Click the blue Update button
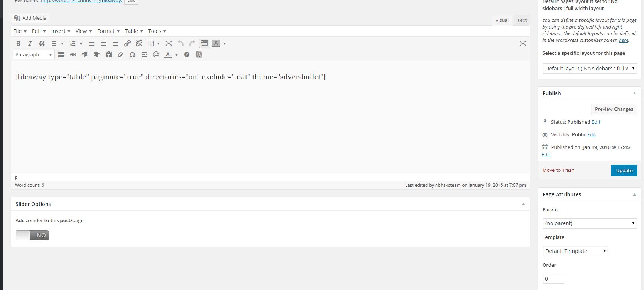This screenshot has height=290, width=644. pos(624,170)
